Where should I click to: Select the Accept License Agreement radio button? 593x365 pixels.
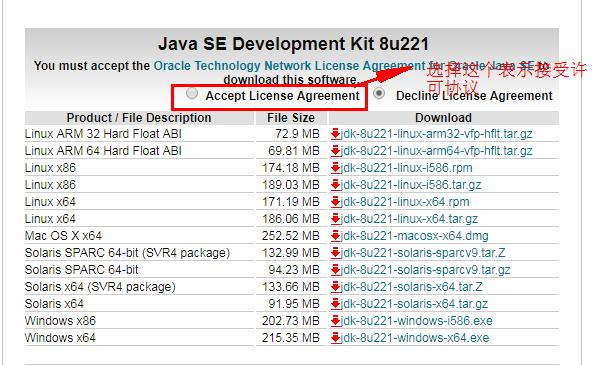coord(192,93)
